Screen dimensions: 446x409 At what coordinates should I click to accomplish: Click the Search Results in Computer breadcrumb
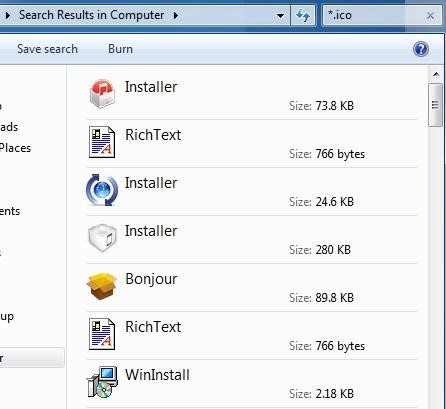pyautogui.click(x=91, y=15)
